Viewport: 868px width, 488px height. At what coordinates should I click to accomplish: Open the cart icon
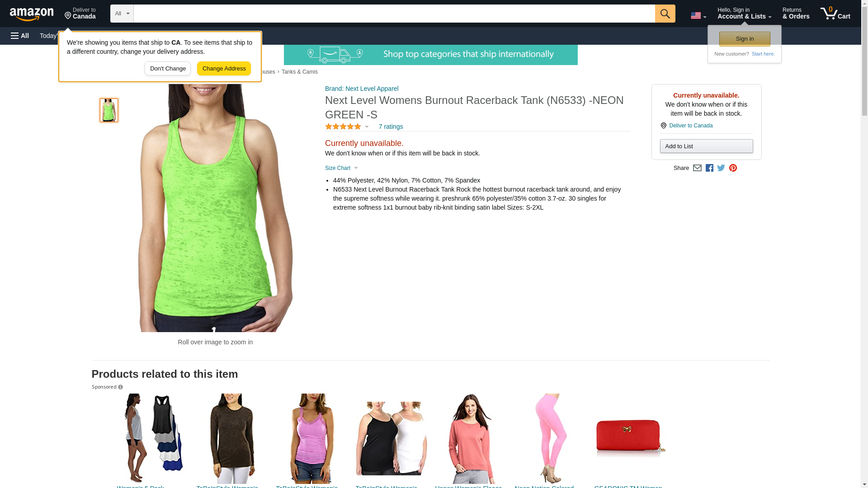coord(835,14)
